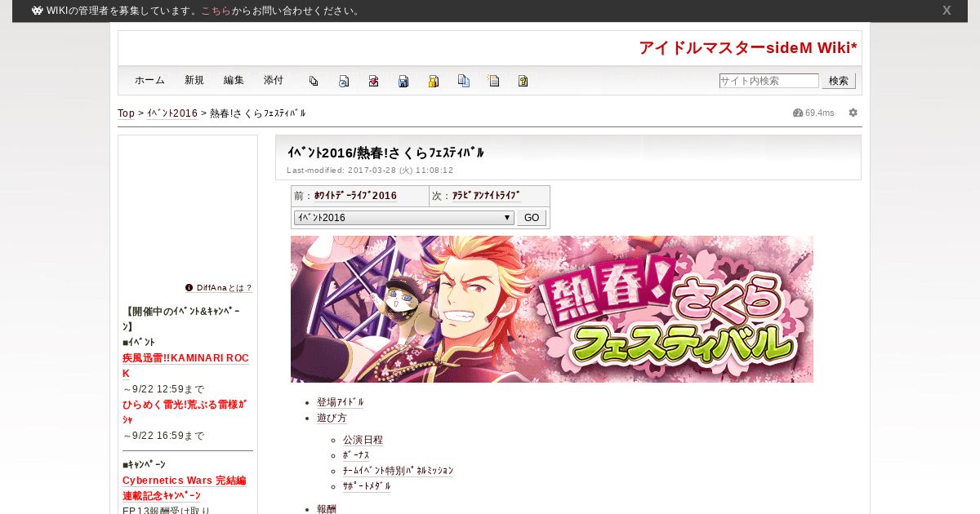This screenshot has width=980, height=514.
Task: Click the GO button
Action: (532, 218)
